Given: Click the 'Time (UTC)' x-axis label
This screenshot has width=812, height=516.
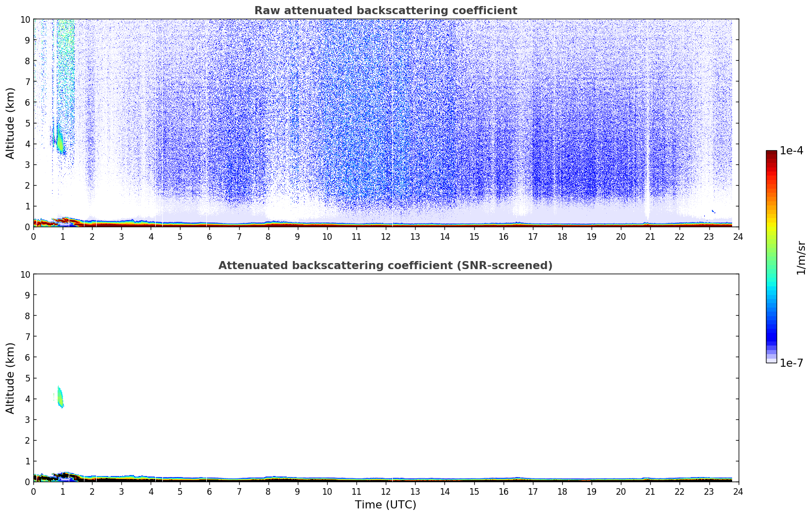Looking at the screenshot, I should pos(385,505).
